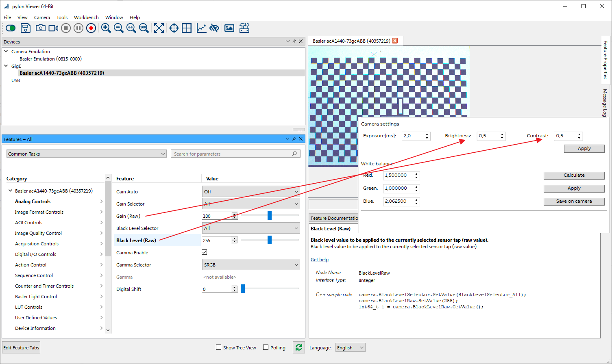Close the Basler acA1440-73gcABB image tab

[x=395, y=41]
